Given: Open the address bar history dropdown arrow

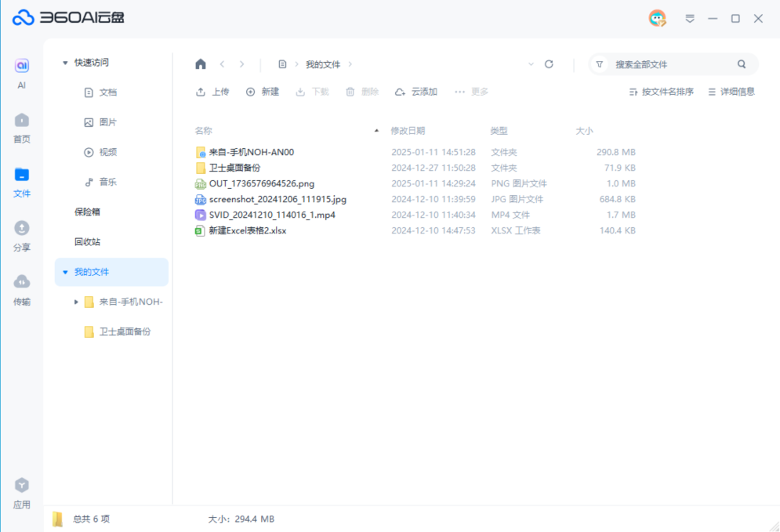Looking at the screenshot, I should (x=531, y=64).
